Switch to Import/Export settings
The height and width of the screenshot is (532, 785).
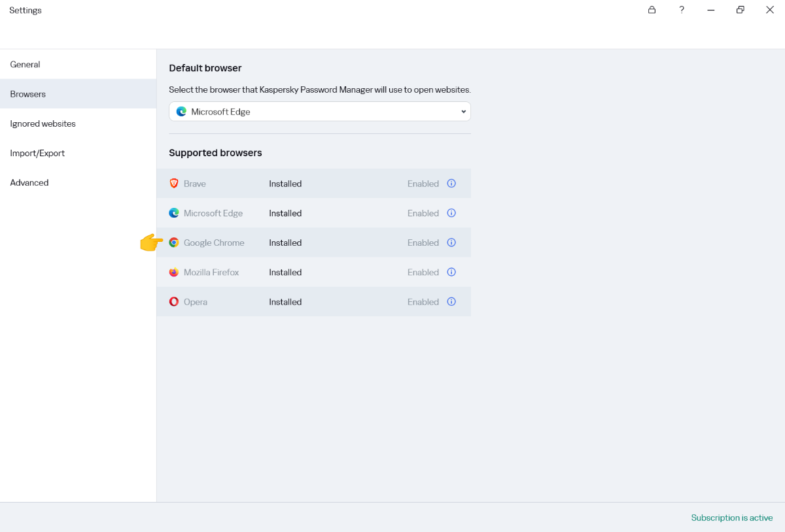click(x=37, y=153)
